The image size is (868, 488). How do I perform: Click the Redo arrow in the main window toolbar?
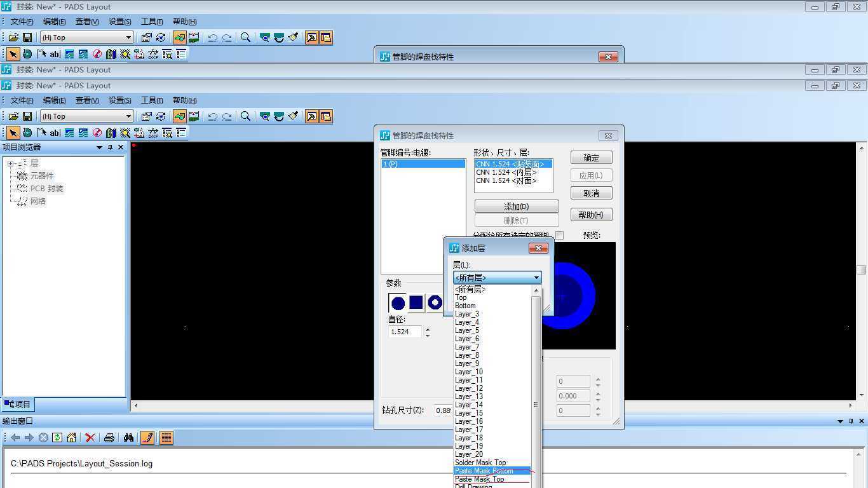pyautogui.click(x=227, y=116)
